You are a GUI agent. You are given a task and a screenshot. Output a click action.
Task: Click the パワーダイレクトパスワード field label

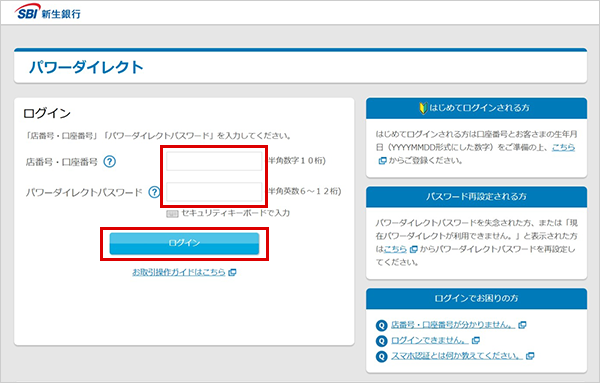(84, 192)
